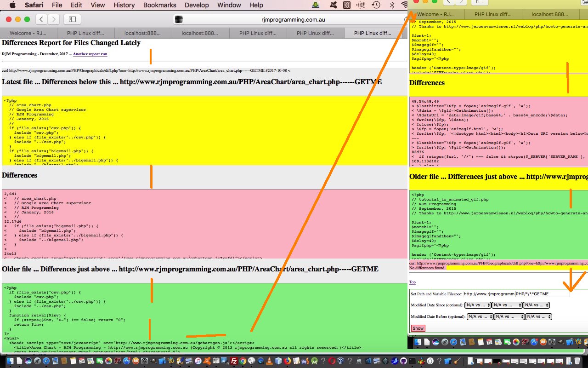This screenshot has height=368, width=588.
Task: Switch to rightmost PHP Linux diff tab, left window
Action: click(x=373, y=33)
